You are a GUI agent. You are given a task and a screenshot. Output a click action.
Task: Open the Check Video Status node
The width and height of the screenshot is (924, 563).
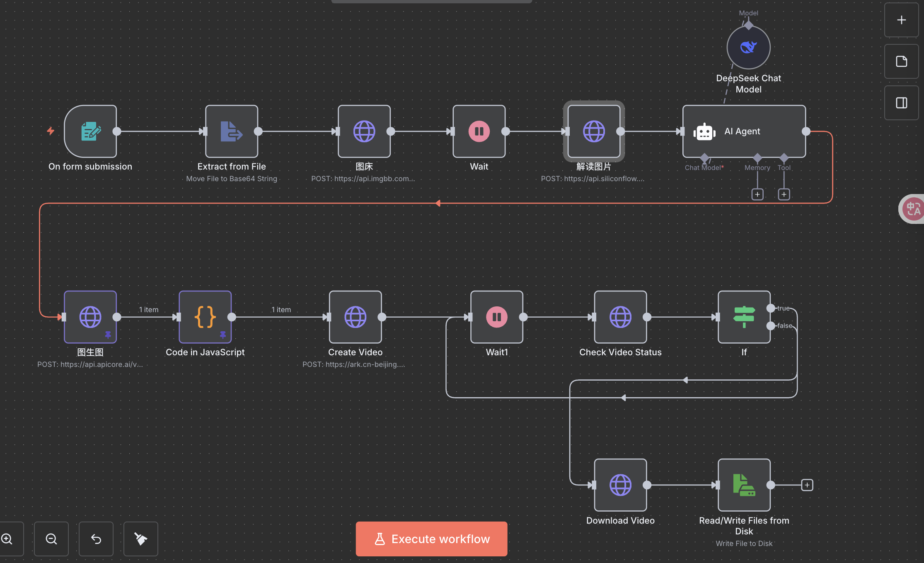(620, 317)
